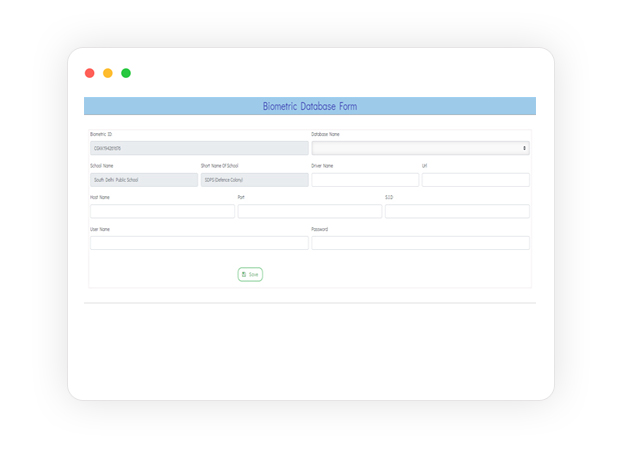Select the Short Name Of School field
The width and height of the screenshot is (622, 450).
(x=255, y=180)
